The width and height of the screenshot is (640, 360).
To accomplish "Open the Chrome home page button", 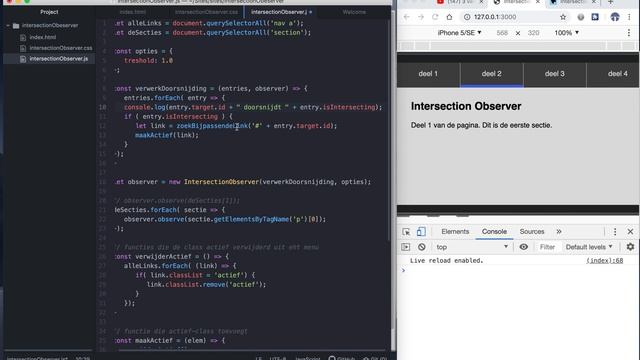I will coord(449,17).
